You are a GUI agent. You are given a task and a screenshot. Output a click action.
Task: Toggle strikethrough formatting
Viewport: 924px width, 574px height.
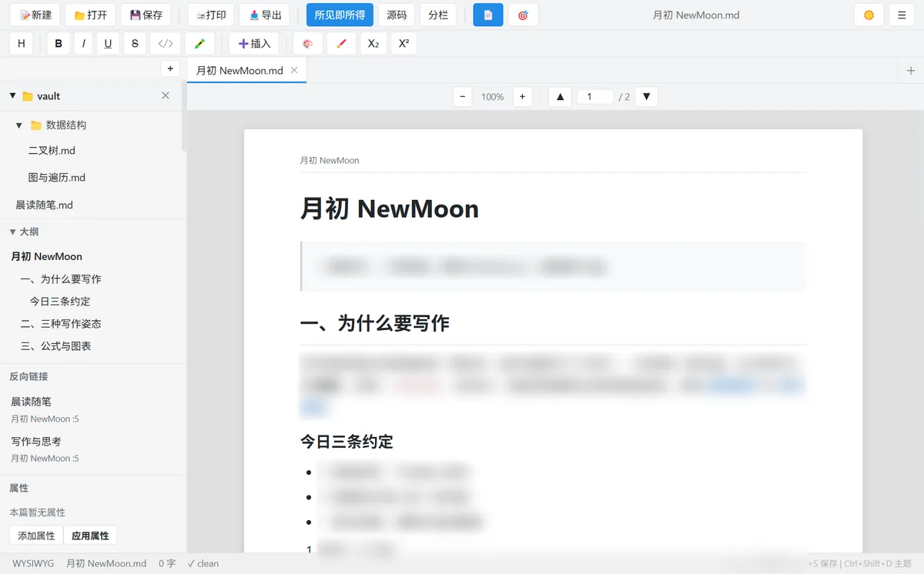point(135,43)
